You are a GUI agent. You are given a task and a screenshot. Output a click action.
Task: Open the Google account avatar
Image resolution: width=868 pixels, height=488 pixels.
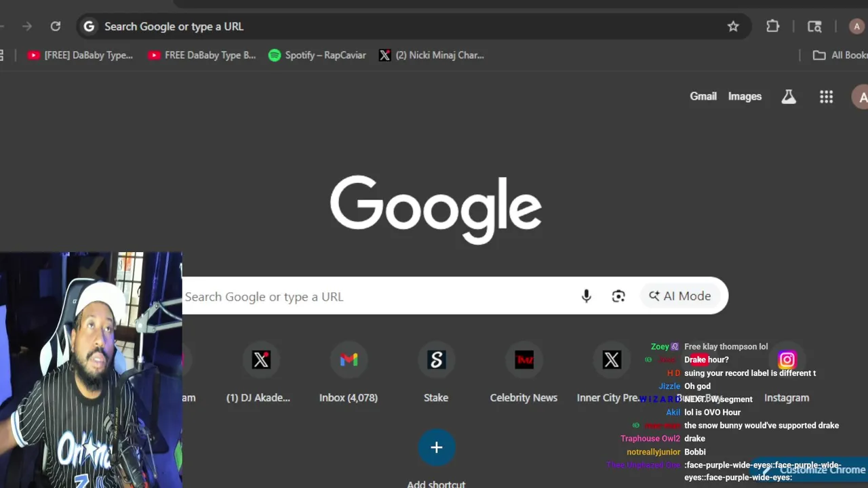pos(861,97)
